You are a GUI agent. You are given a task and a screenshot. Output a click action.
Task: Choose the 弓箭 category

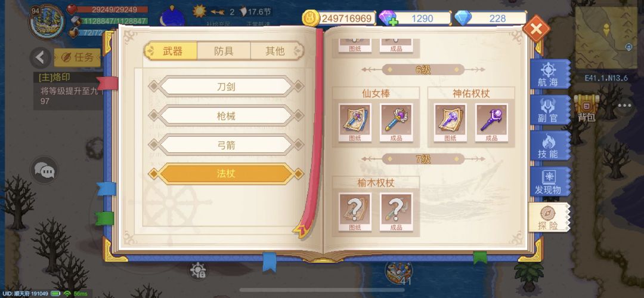click(x=226, y=145)
